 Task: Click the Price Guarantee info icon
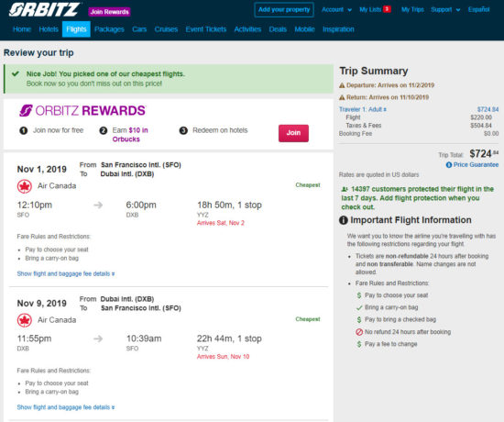(449, 165)
